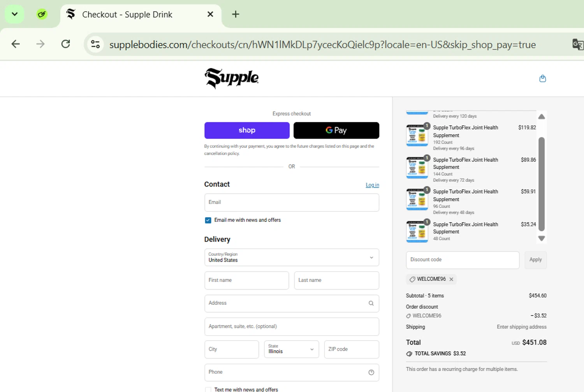This screenshot has width=584, height=392.
Task: Click the browser forward arrow
Action: tap(40, 44)
